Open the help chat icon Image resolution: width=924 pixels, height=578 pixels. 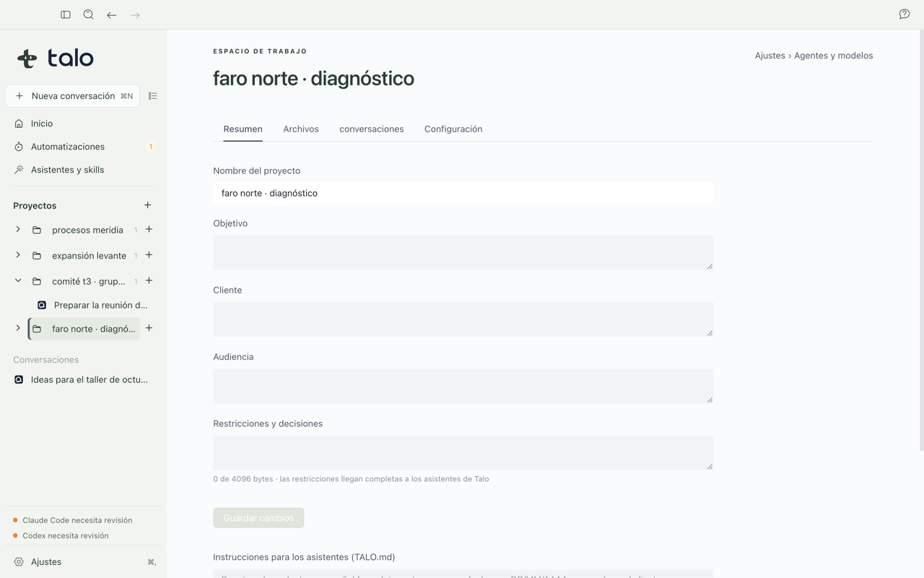[x=905, y=14]
